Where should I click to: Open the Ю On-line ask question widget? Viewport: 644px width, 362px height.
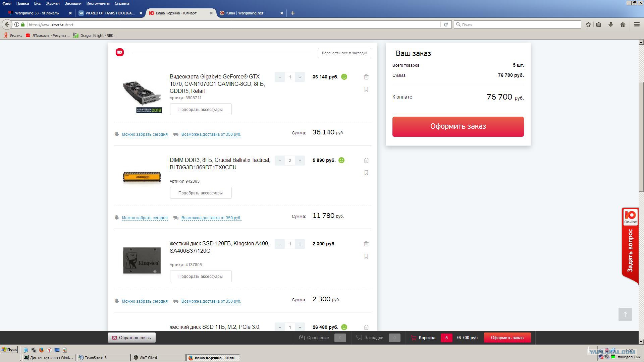tap(630, 246)
